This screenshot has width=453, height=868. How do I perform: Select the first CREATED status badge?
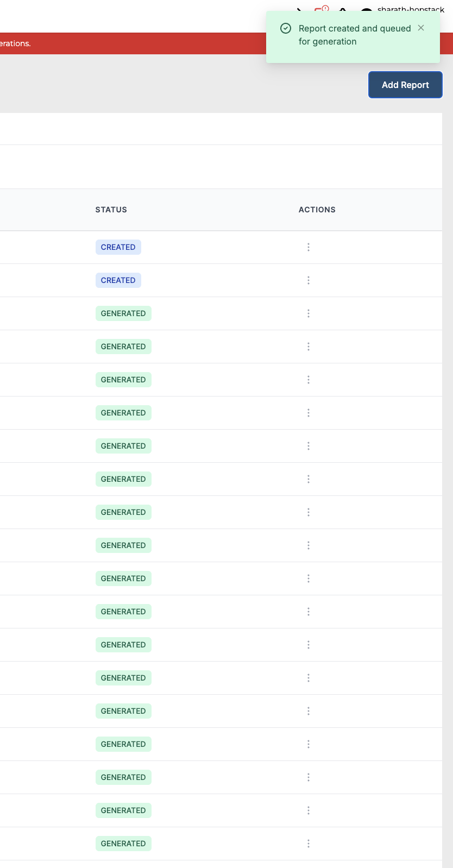tap(118, 247)
